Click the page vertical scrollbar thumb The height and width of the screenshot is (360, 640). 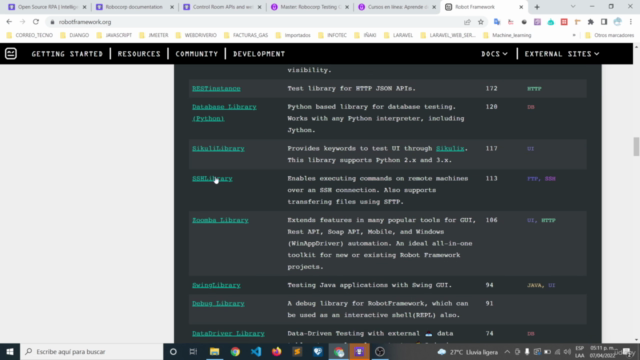[x=636, y=147]
